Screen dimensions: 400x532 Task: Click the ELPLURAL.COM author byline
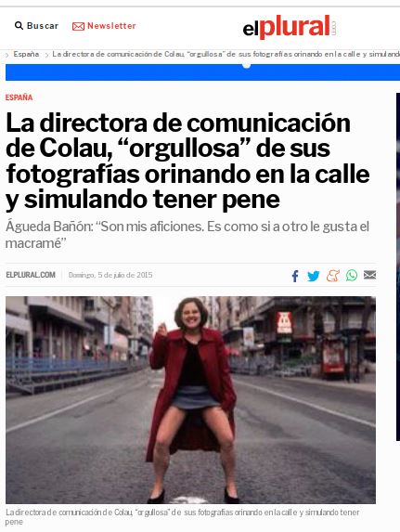[31, 275]
